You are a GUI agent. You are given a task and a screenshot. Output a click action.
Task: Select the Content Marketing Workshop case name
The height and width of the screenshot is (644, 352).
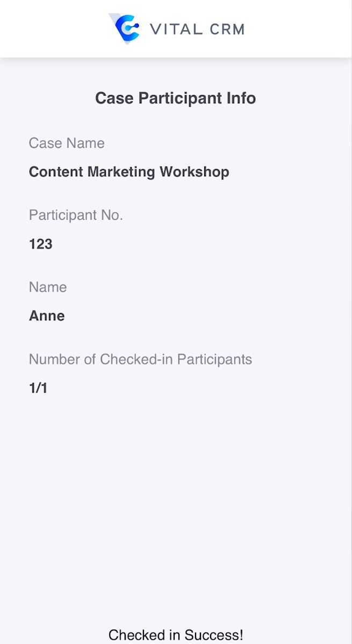pos(129,172)
